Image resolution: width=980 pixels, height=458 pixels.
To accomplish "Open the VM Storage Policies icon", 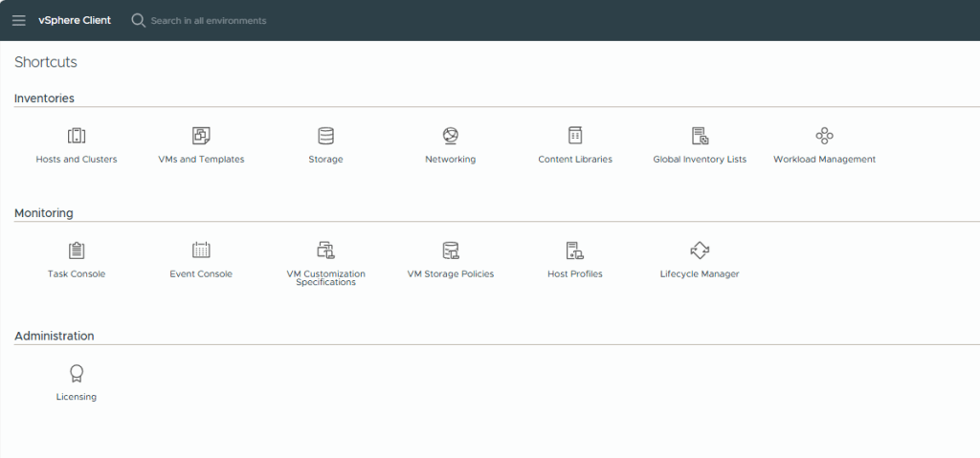I will [451, 251].
